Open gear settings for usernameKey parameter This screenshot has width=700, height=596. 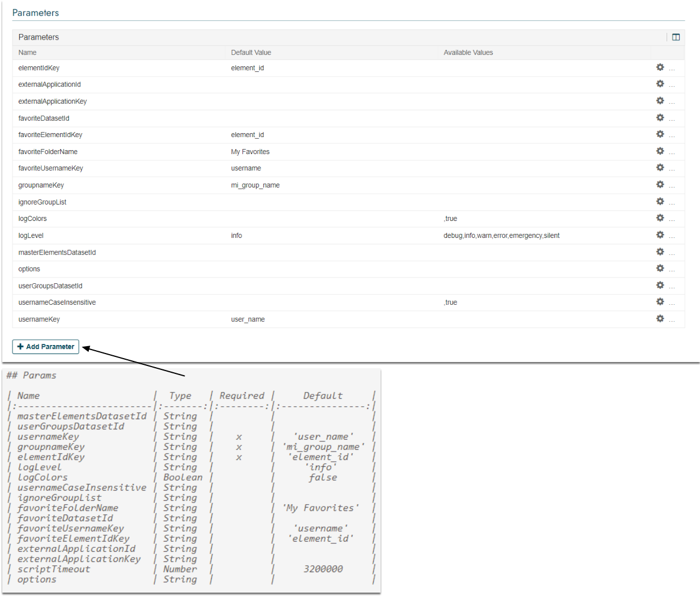(660, 319)
